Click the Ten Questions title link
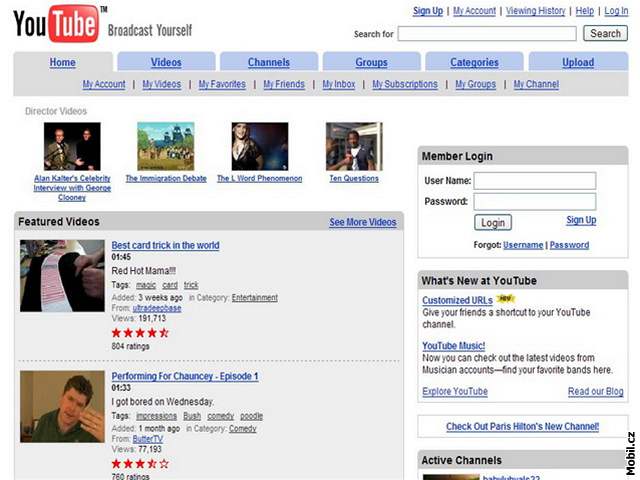Viewport: 640px width, 480px height. 354,179
